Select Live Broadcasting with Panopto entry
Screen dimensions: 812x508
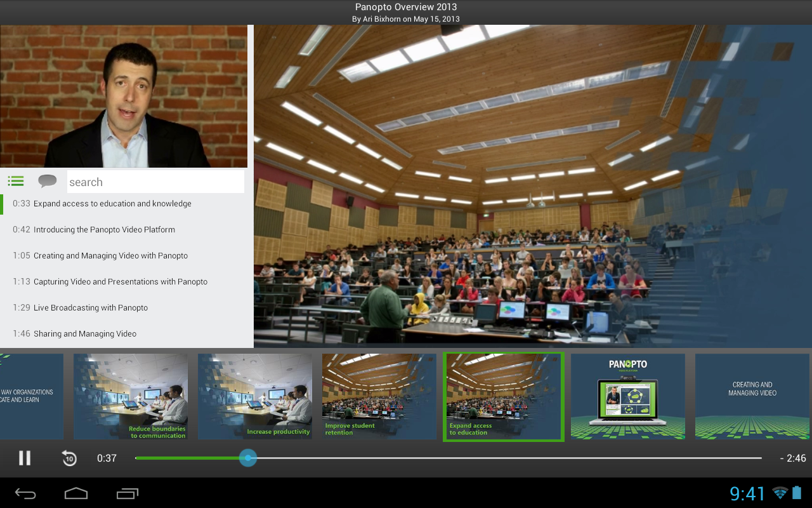point(90,308)
